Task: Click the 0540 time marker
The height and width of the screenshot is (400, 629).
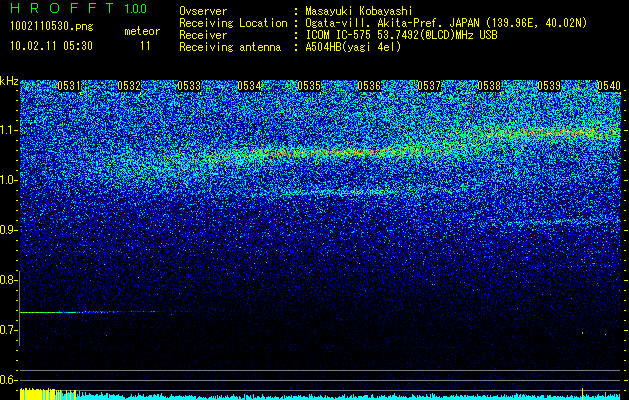Action: pyautogui.click(x=609, y=86)
